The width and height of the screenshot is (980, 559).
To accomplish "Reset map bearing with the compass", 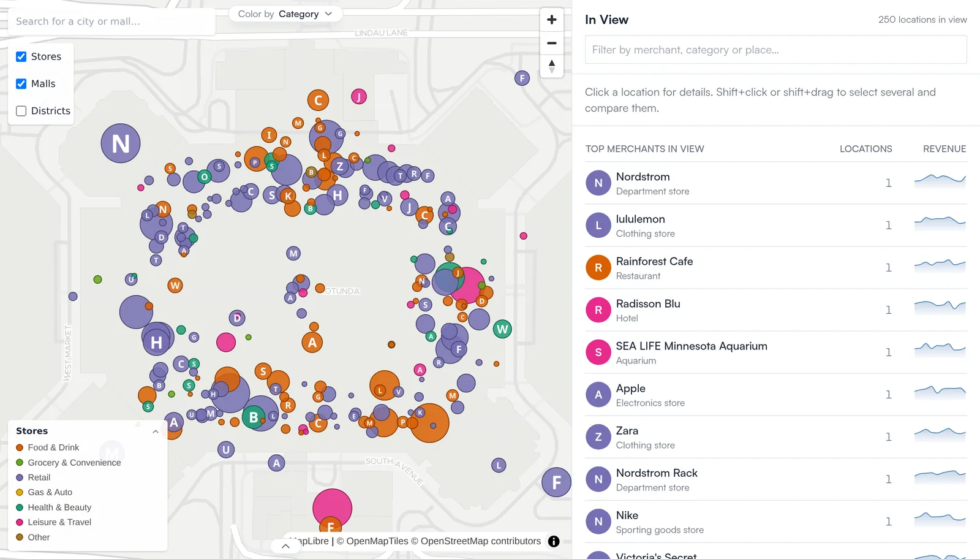I will pyautogui.click(x=551, y=66).
